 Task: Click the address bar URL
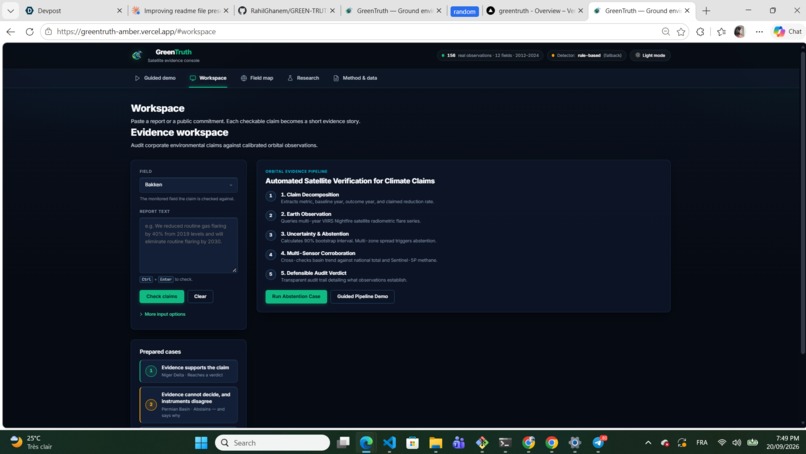pyautogui.click(x=136, y=32)
